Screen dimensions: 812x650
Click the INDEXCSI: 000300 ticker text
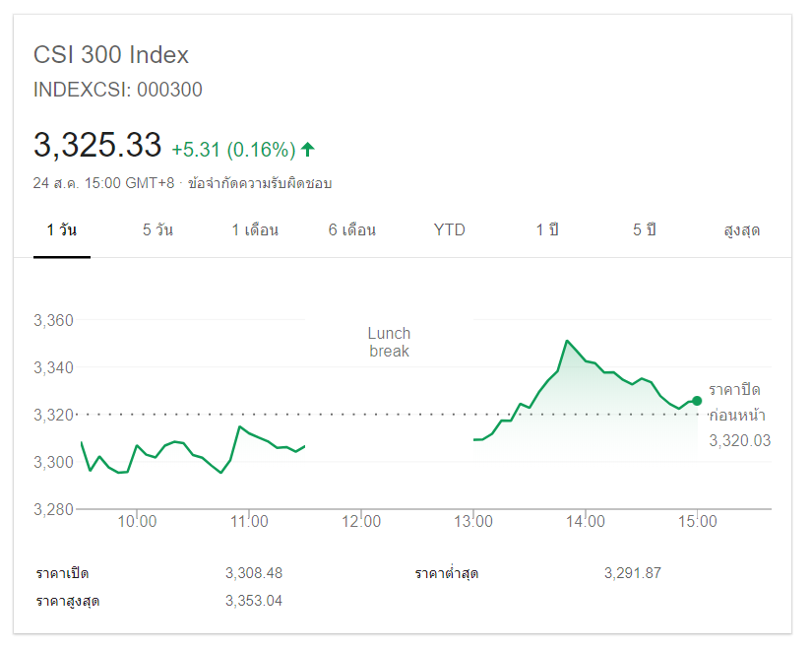(x=118, y=90)
